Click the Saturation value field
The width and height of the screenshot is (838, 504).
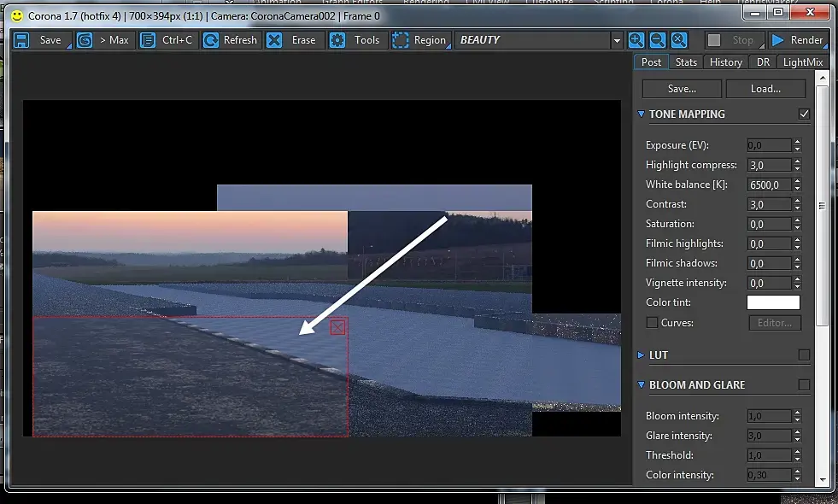coord(769,224)
